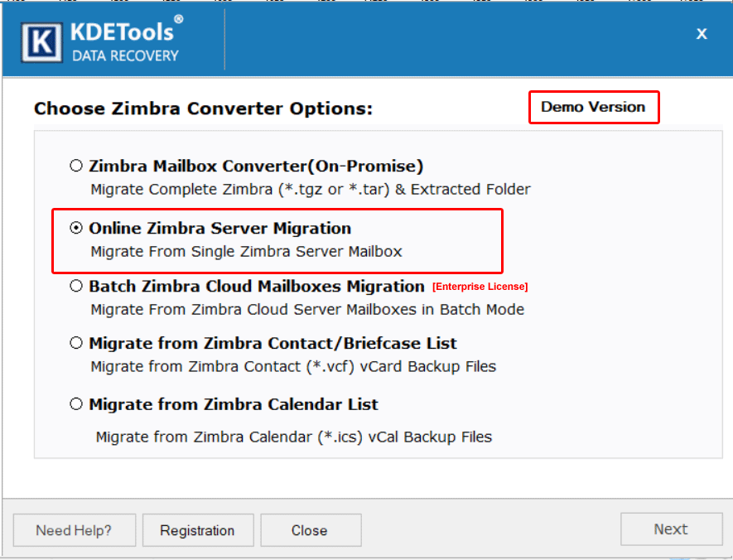This screenshot has height=560, width=733.
Task: Click Batch Zimbra Cloud Mailboxes Migration label
Action: click(256, 286)
